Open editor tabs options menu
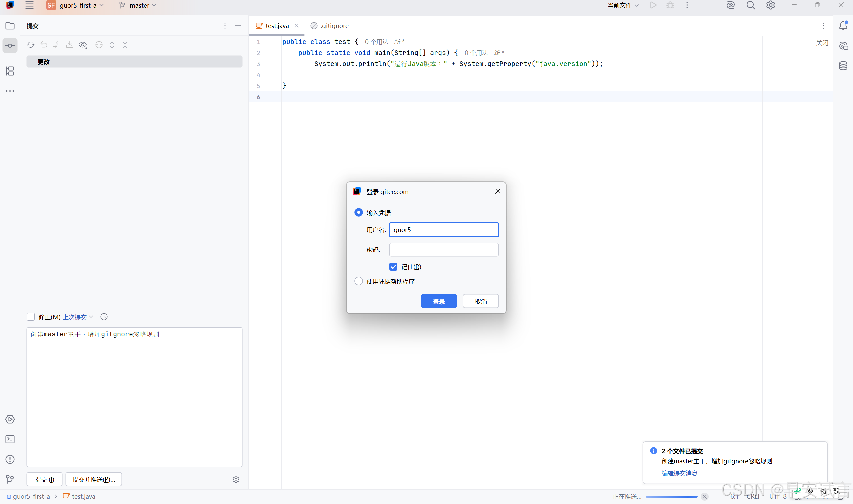This screenshot has width=853, height=504. (823, 26)
